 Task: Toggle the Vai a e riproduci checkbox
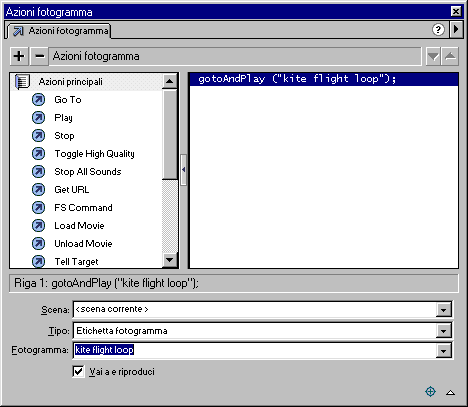pos(78,371)
